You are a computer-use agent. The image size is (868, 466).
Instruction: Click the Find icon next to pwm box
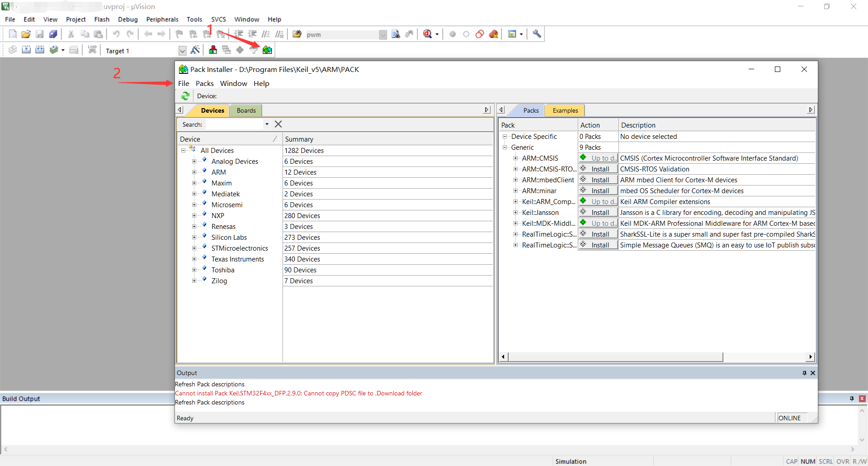(x=396, y=34)
